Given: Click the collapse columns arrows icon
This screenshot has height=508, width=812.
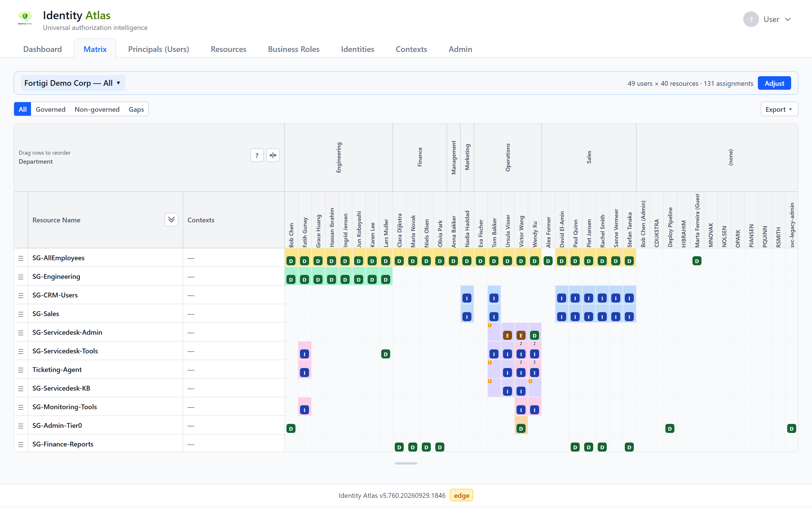Looking at the screenshot, I should [273, 155].
